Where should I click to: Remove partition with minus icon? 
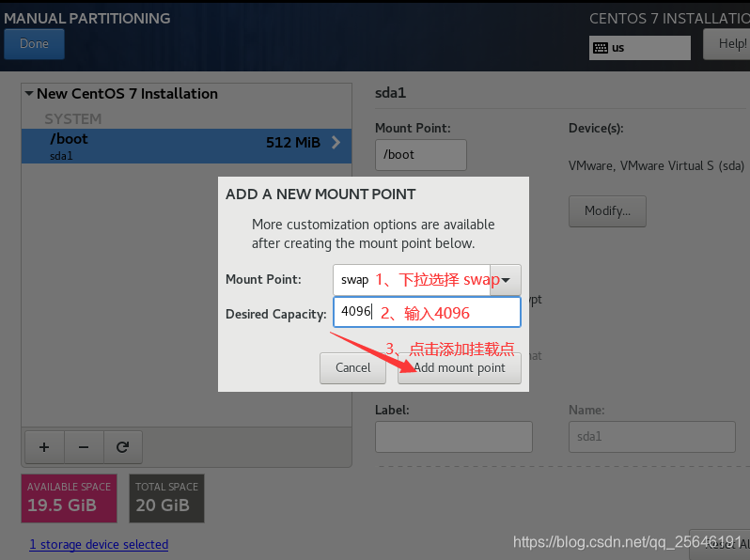[x=84, y=447]
